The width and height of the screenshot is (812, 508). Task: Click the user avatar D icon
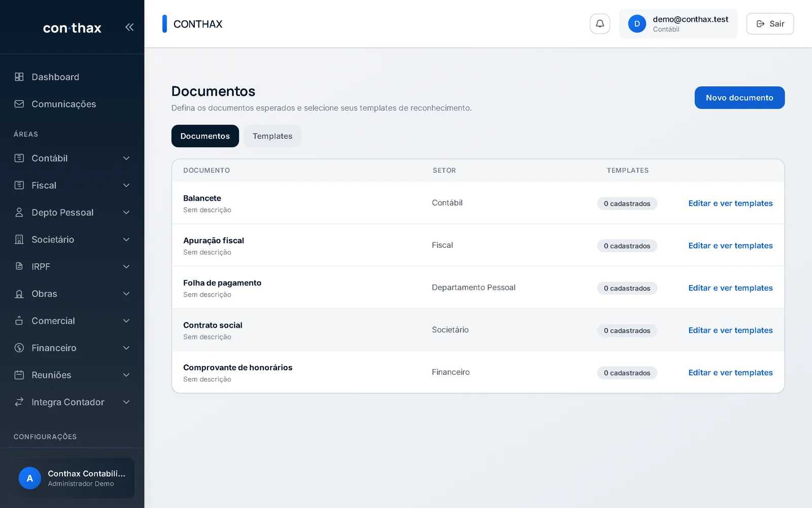(x=637, y=24)
